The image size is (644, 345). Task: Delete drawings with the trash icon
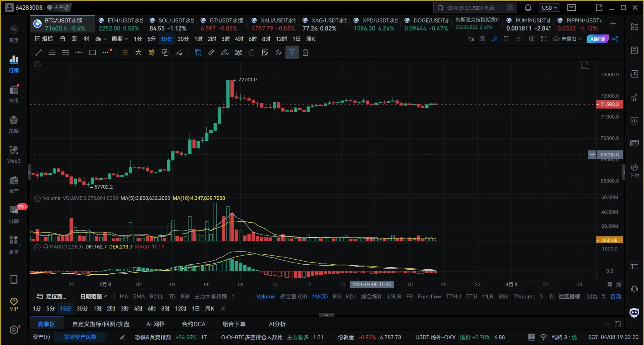[305, 53]
